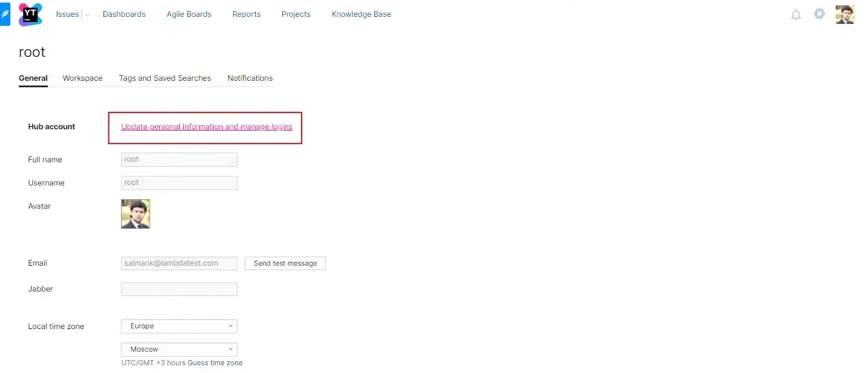The image size is (868, 373).
Task: Open the administration settings gear icon
Action: 819,14
